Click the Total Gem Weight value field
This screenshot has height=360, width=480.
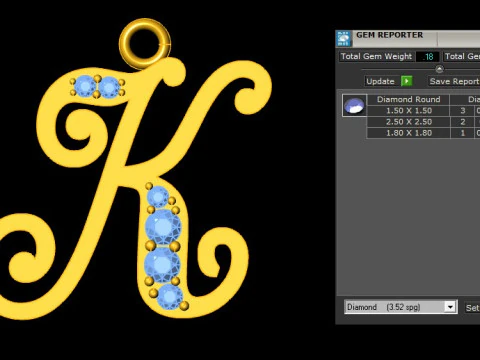click(428, 57)
